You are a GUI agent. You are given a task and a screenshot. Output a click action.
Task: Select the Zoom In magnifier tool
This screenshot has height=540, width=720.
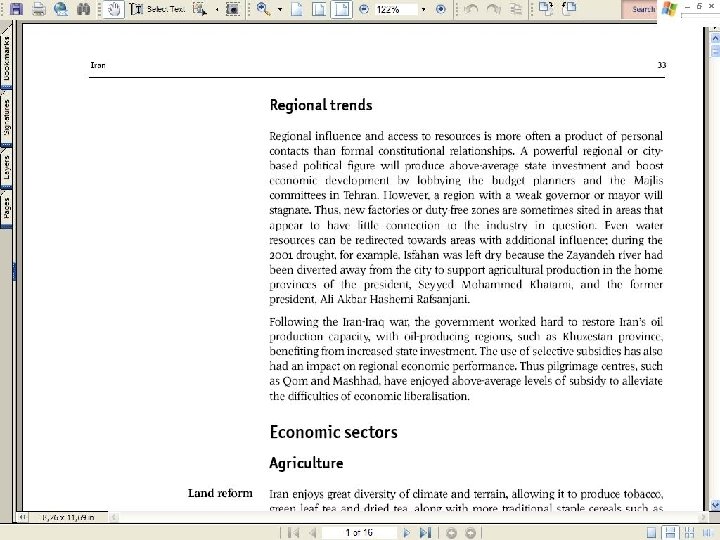tap(263, 9)
